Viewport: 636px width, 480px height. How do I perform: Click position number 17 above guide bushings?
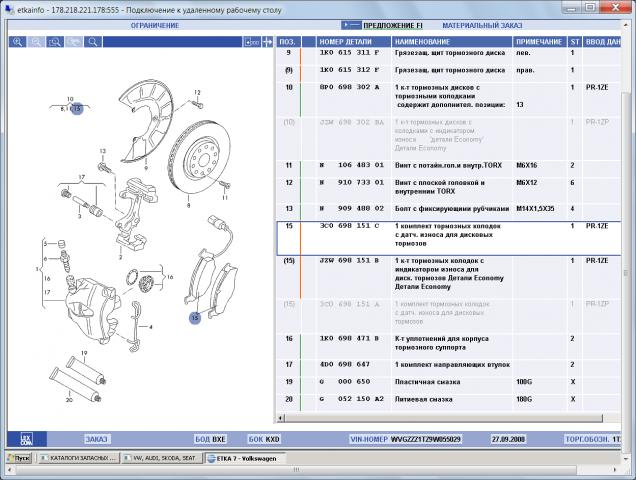tap(82, 177)
